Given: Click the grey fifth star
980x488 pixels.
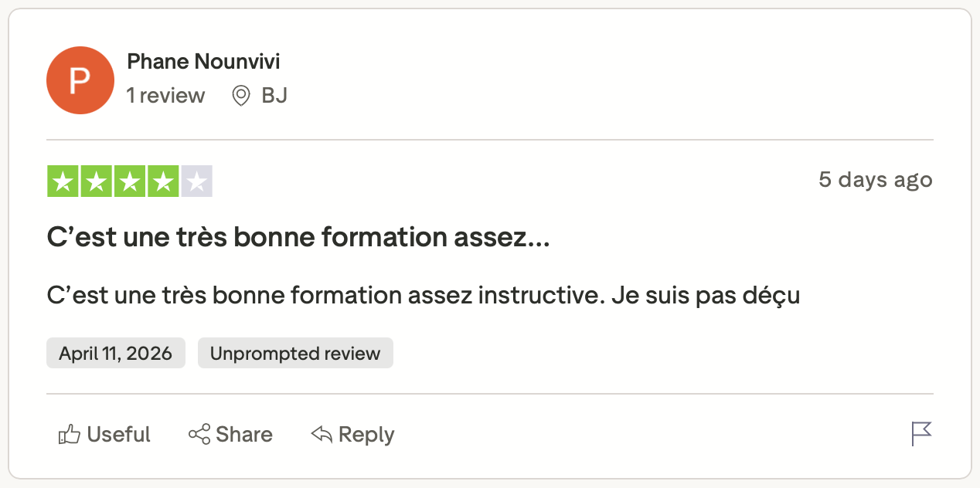Looking at the screenshot, I should pyautogui.click(x=196, y=181).
